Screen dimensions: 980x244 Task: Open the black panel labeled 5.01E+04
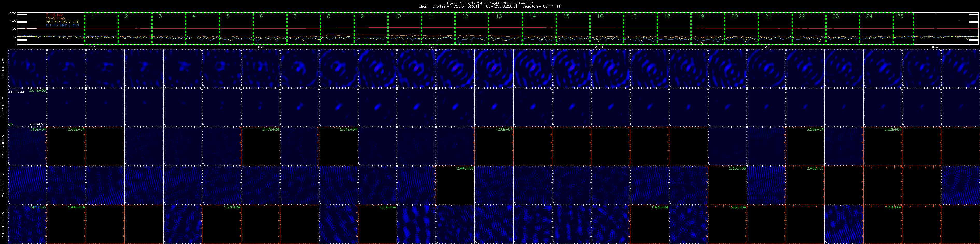click(339, 147)
